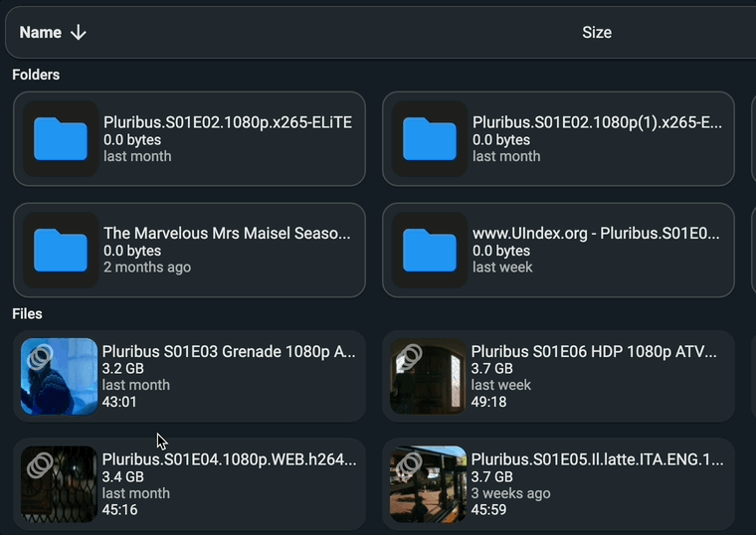Open Pluribus.S01E02.1080p(1).x265 folder by its name

tap(597, 123)
